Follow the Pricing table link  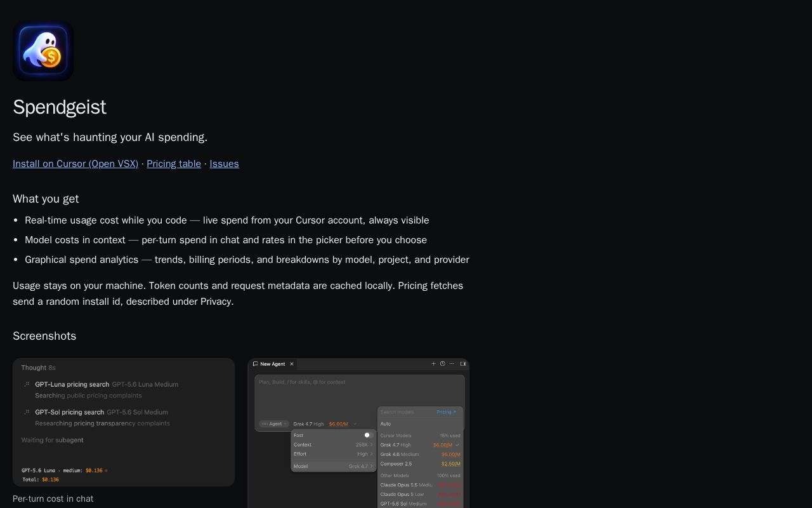(x=174, y=164)
